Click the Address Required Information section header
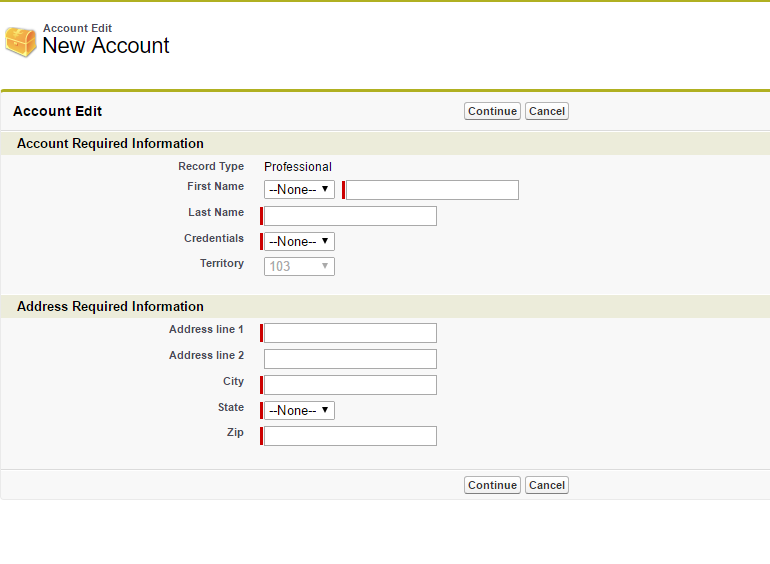The image size is (770, 564). [x=110, y=307]
